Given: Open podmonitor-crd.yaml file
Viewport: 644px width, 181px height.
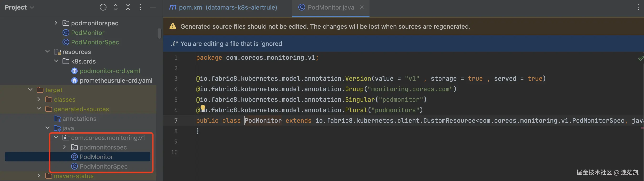Looking at the screenshot, I should tap(110, 71).
